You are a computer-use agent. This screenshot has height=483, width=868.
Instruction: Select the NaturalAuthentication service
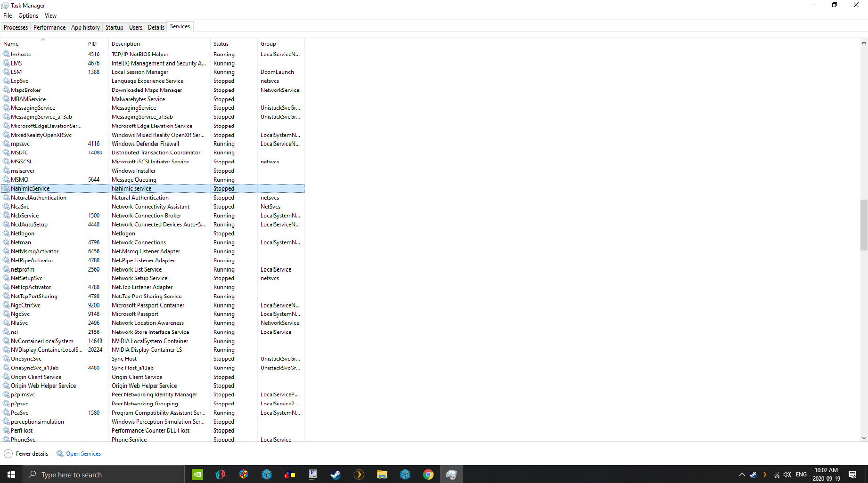click(x=153, y=197)
